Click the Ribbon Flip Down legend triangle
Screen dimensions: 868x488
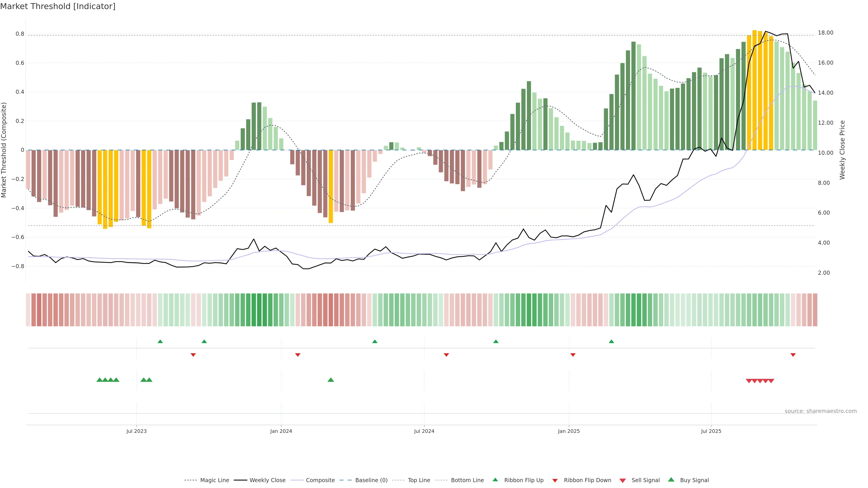click(555, 481)
